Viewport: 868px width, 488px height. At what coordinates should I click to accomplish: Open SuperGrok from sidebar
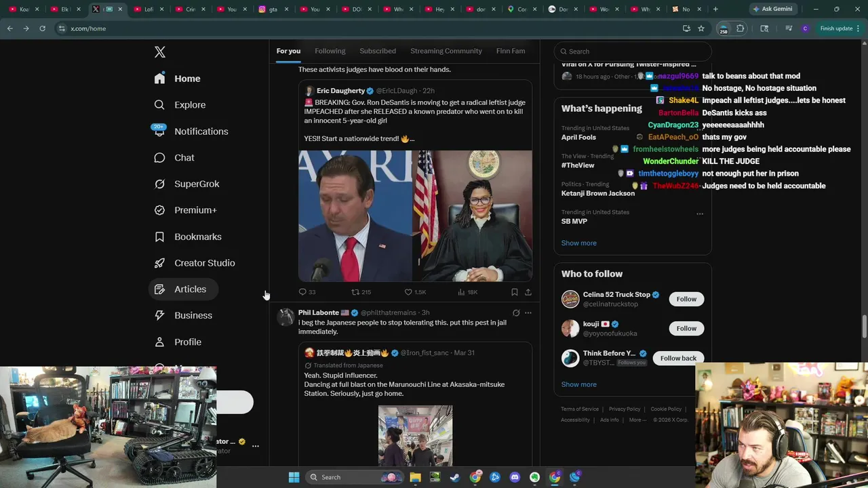point(186,184)
